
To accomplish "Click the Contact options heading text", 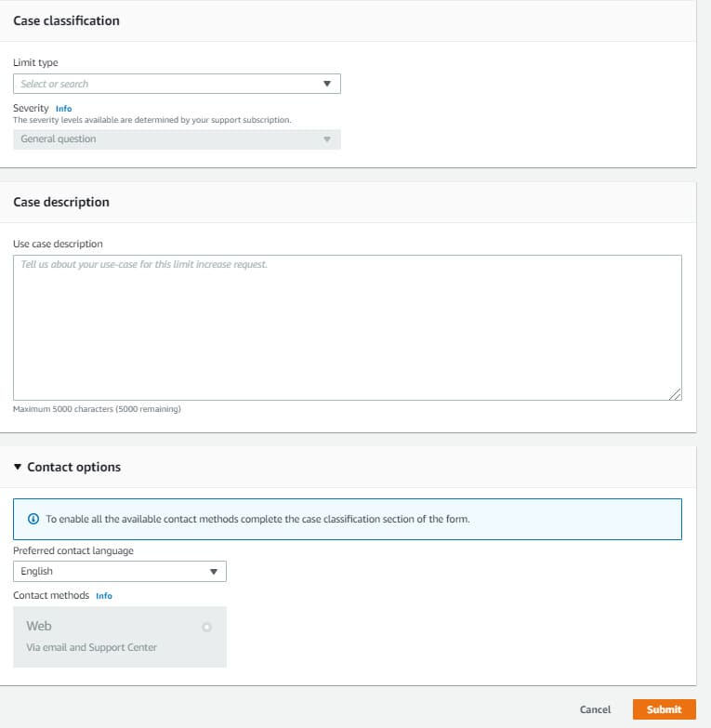I will click(x=73, y=467).
